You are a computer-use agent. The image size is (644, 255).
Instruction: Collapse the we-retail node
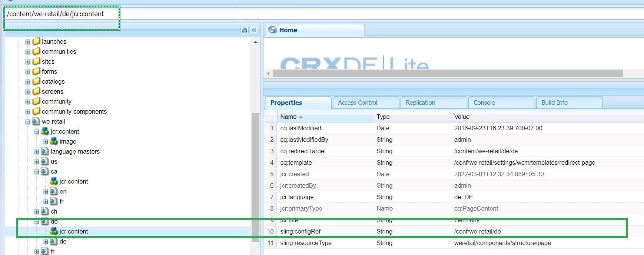28,122
